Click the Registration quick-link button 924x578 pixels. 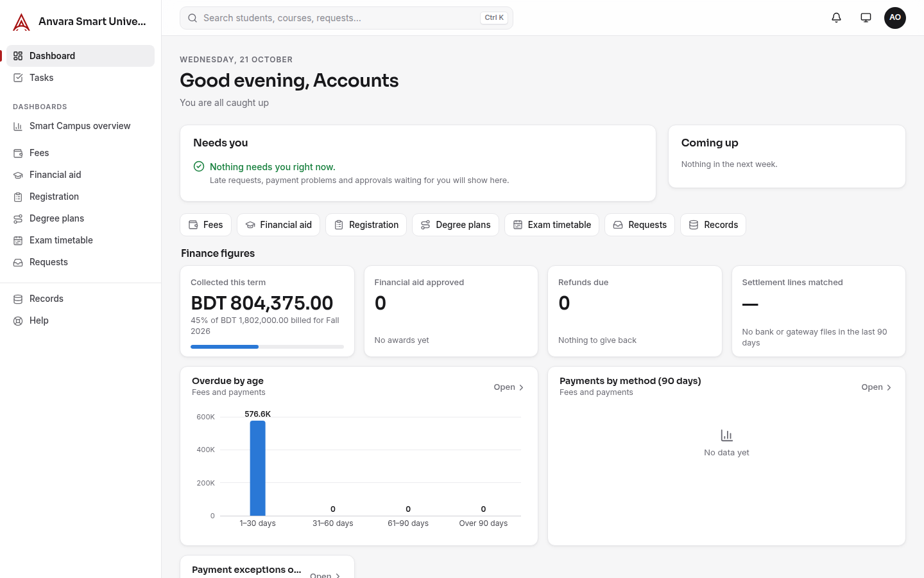366,225
